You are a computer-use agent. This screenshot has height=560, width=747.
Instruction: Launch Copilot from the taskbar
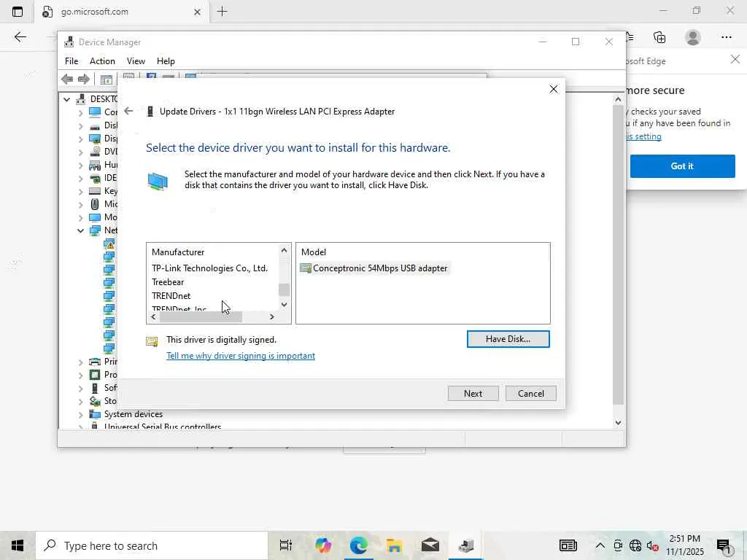click(x=323, y=545)
